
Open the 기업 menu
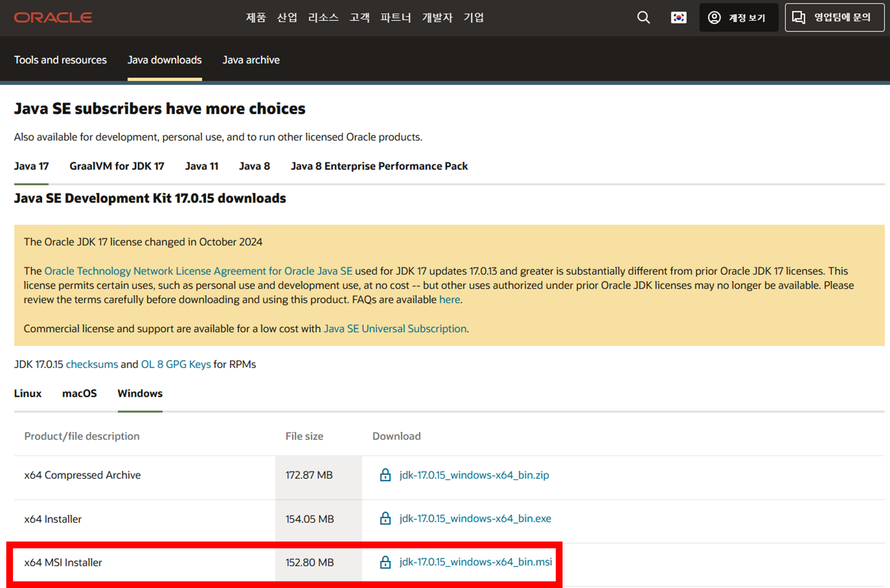(x=474, y=18)
